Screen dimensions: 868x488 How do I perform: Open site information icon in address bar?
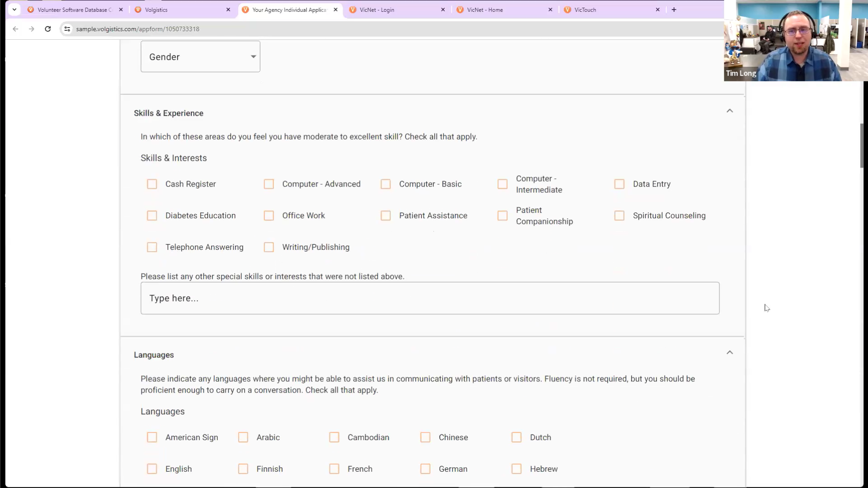[x=67, y=29]
